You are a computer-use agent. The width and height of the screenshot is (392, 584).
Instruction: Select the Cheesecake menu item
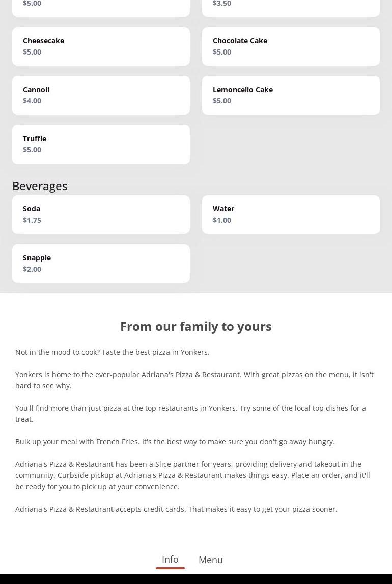tap(101, 46)
